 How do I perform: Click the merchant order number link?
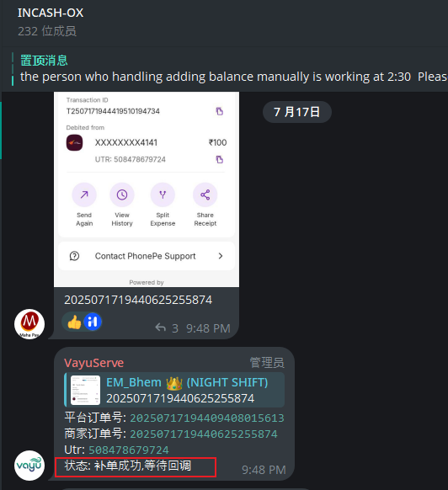204,434
